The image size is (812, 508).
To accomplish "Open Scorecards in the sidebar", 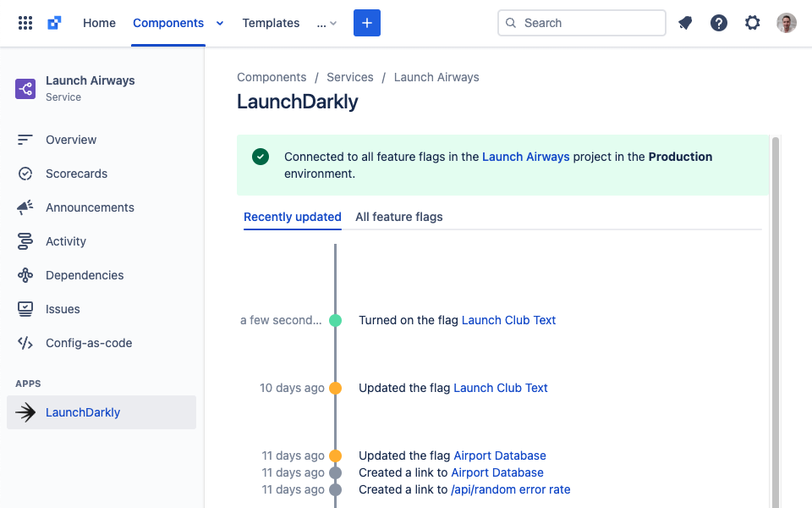I will tap(76, 174).
